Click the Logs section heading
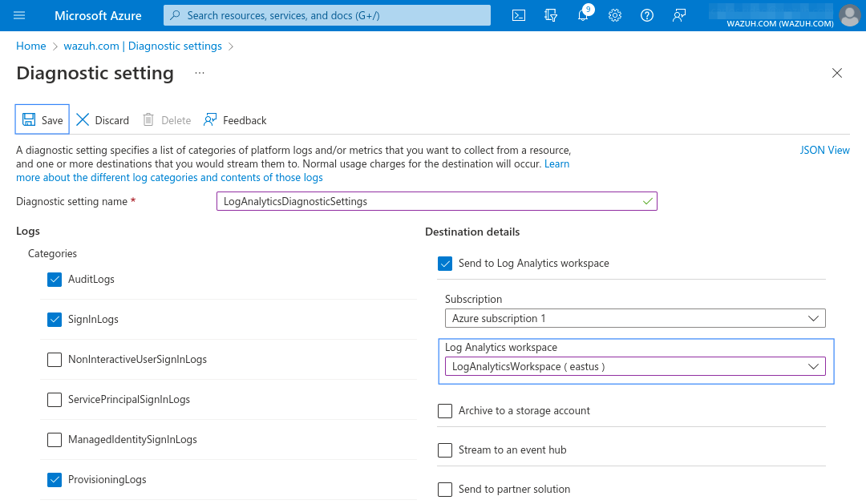Screen dimensions: 866x504 (x=27, y=231)
